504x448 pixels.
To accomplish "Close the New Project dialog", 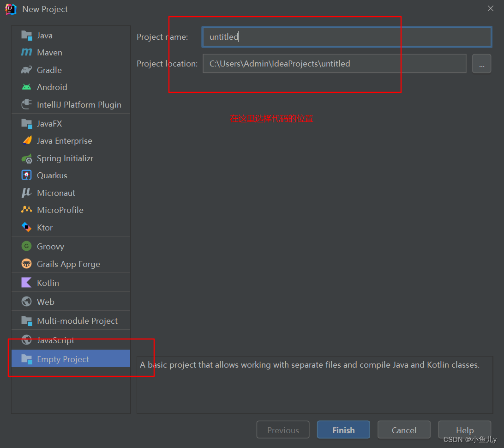I will [491, 9].
